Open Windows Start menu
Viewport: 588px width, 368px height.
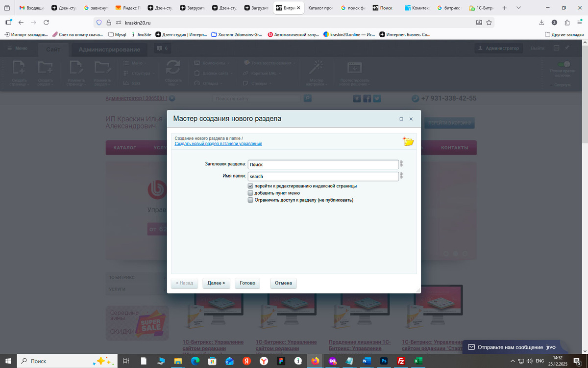[x=8, y=361]
